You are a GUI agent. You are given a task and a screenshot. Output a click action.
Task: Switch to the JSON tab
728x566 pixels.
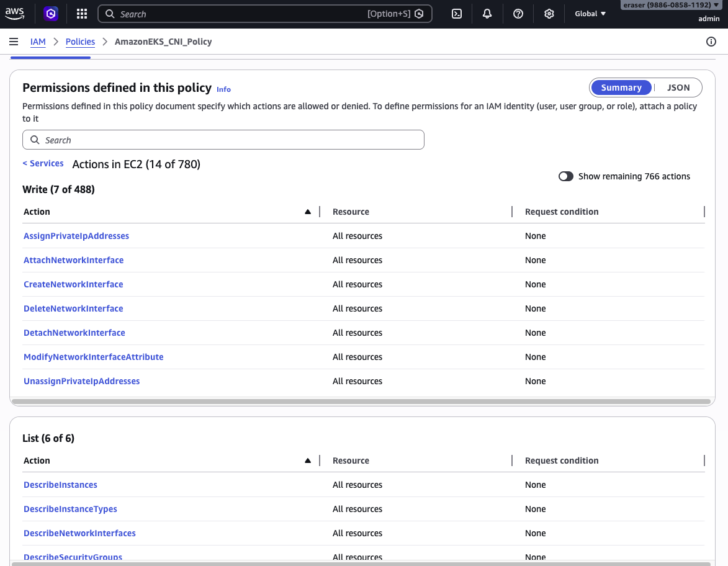tap(678, 88)
